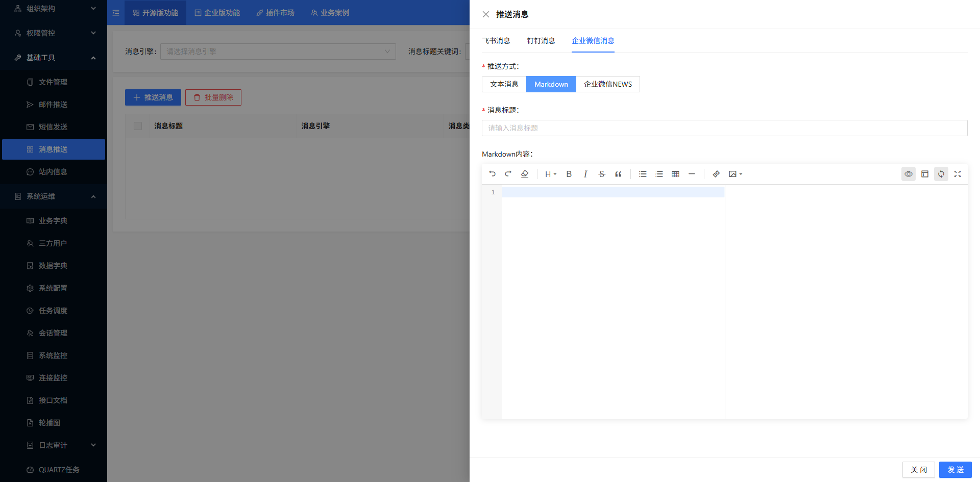Focus the 消息标题 input field
Screen dimensions: 980x482
tap(725, 128)
